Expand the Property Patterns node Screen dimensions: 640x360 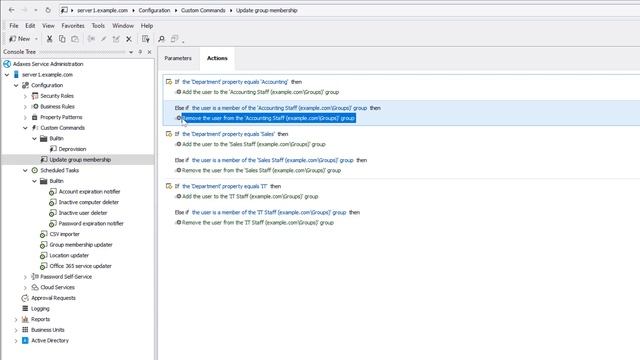pyautogui.click(x=25, y=118)
